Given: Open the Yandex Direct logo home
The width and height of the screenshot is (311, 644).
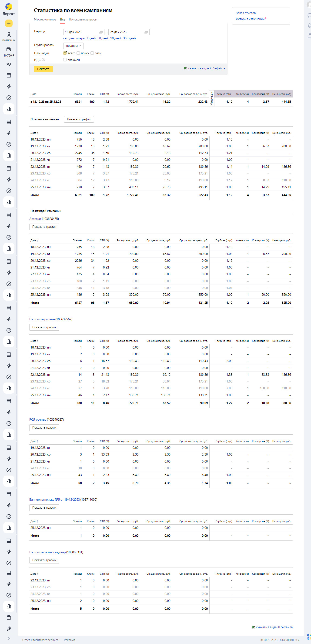Looking at the screenshot, I should pos(9,10).
